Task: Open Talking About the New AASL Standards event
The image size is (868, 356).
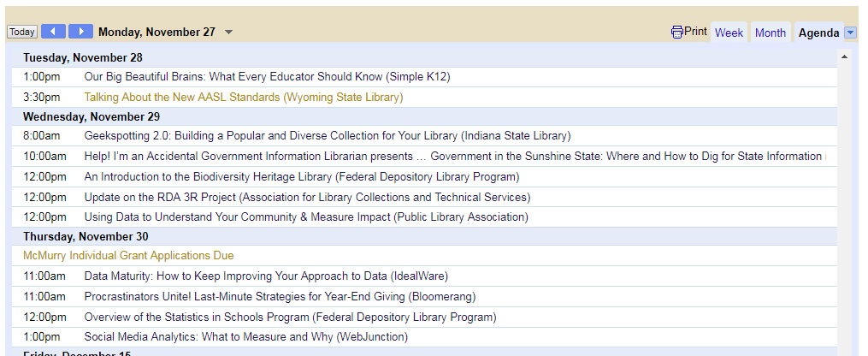Action: click(x=244, y=98)
